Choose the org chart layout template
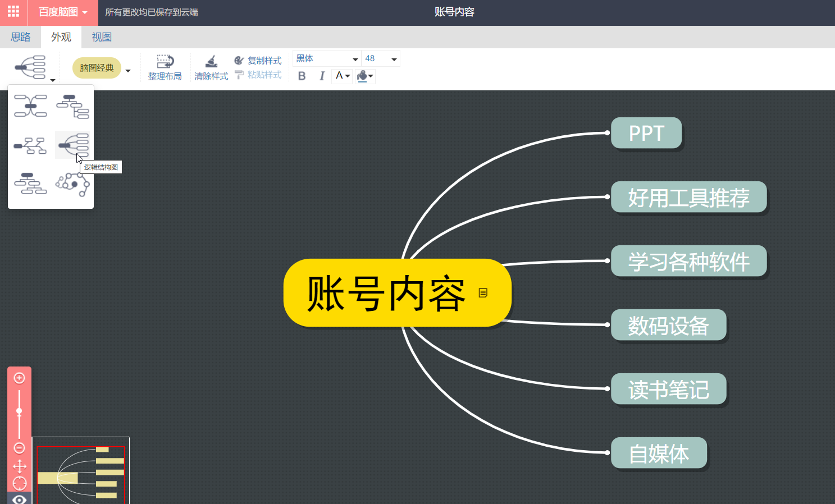Viewport: 835px width, 504px height. (30, 184)
